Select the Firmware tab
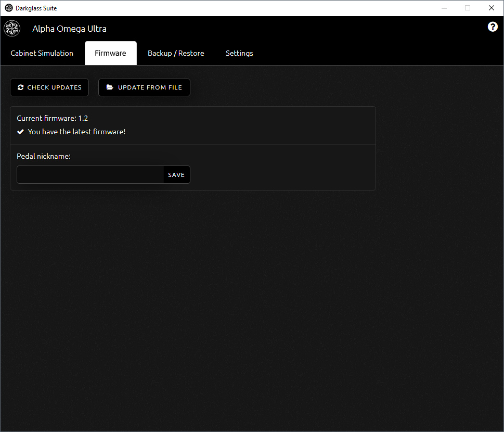This screenshot has width=504, height=432. pyautogui.click(x=111, y=53)
